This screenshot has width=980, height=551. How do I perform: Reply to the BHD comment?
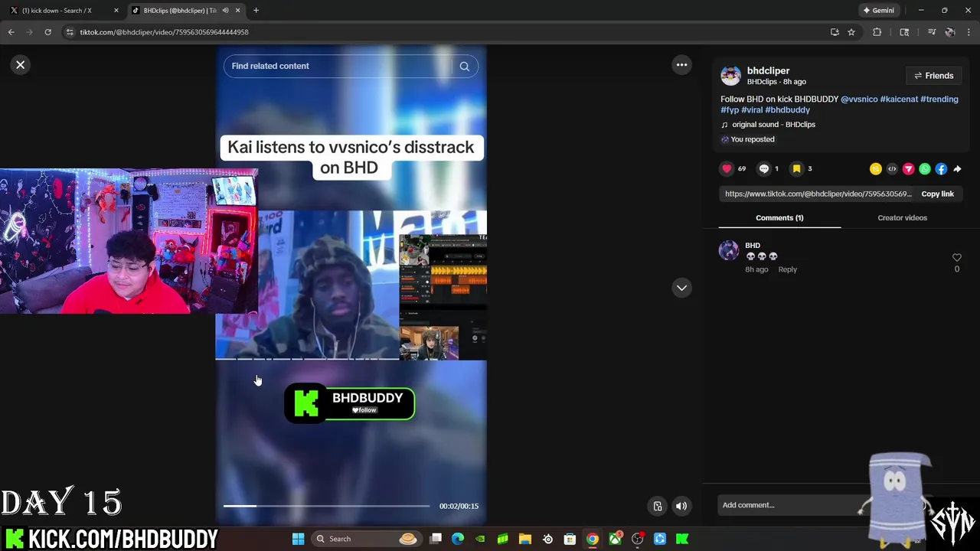pyautogui.click(x=787, y=269)
